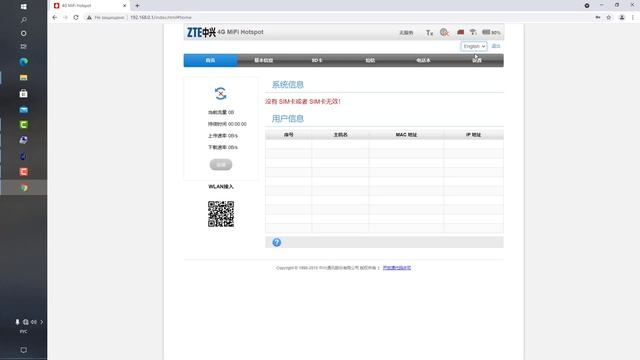Click the serial number column header
Viewport: 640px width, 360px height.
coord(289,135)
